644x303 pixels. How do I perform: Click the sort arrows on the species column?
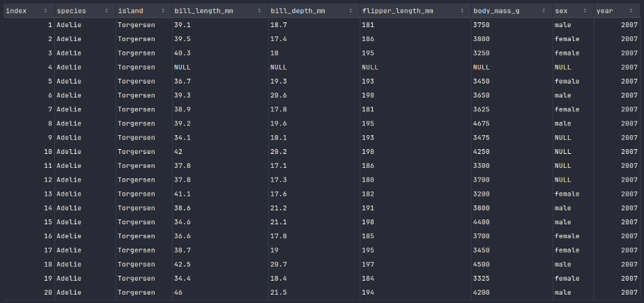click(x=107, y=11)
